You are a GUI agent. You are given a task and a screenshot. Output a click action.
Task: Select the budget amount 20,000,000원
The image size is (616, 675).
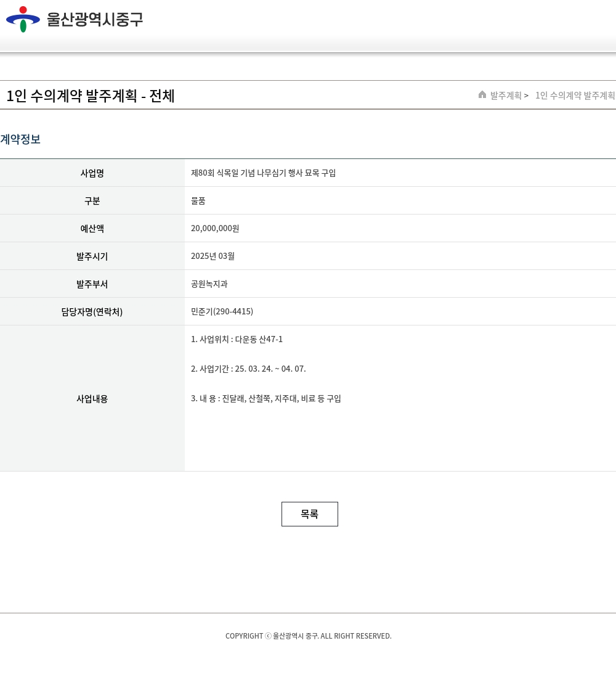pyautogui.click(x=215, y=229)
